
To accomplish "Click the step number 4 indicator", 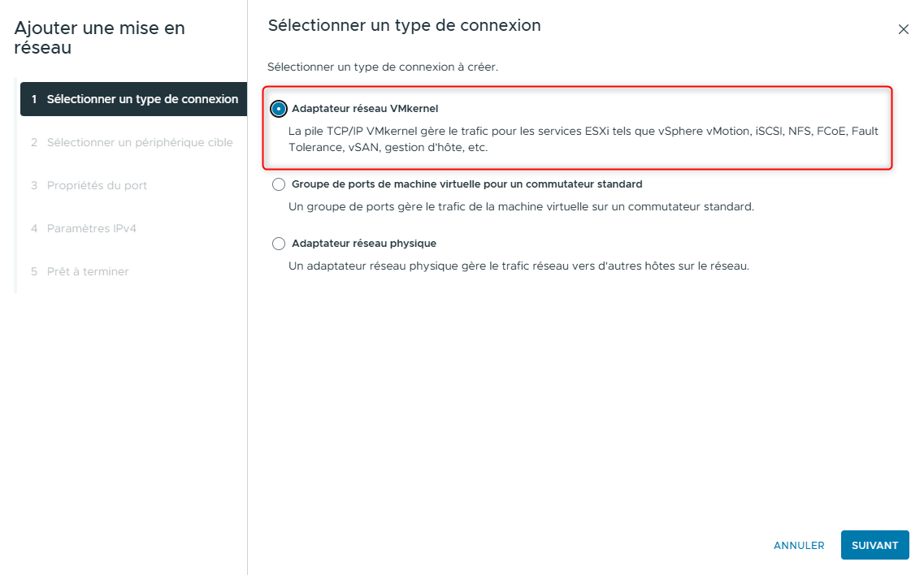I will click(33, 228).
